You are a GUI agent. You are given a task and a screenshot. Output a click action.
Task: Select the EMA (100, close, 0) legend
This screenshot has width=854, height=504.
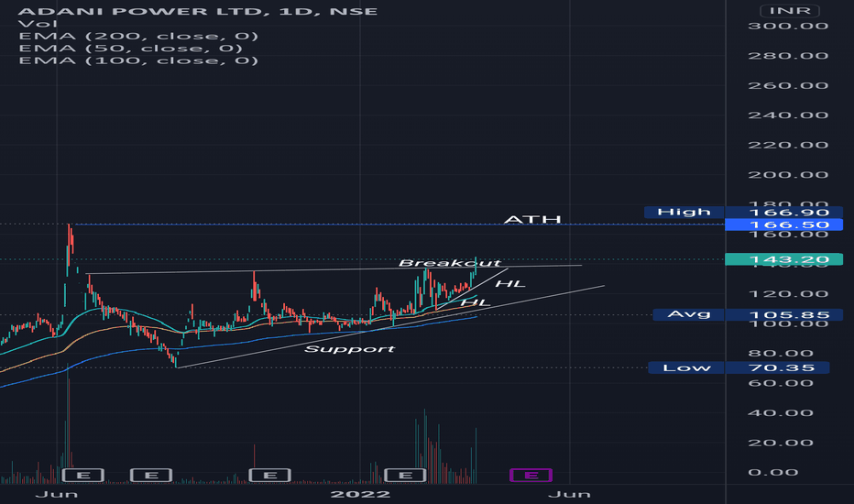[x=138, y=60]
